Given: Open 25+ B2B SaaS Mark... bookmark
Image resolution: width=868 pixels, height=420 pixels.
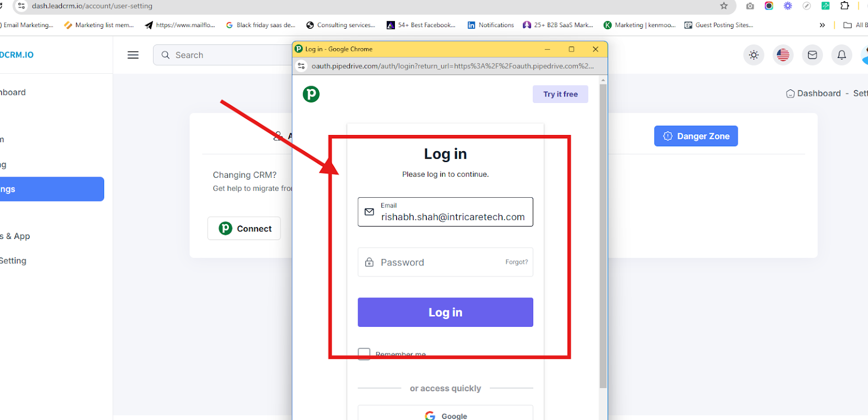Looking at the screenshot, I should 558,25.
